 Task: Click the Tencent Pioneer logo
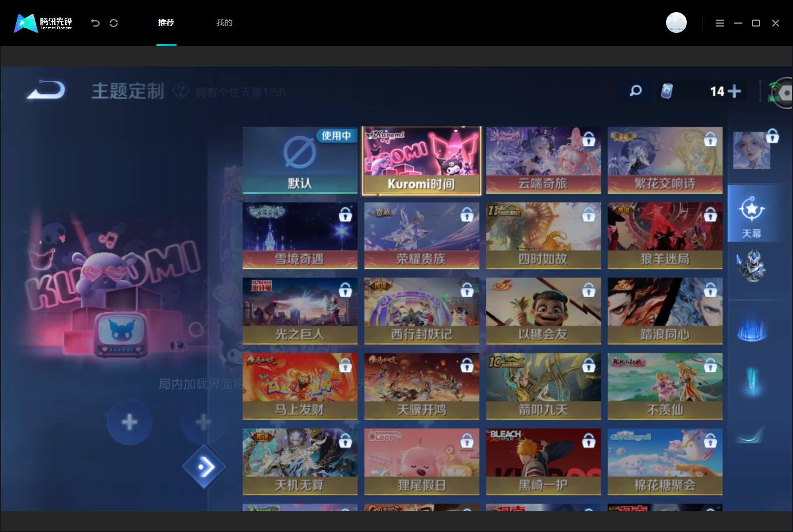coord(43,23)
